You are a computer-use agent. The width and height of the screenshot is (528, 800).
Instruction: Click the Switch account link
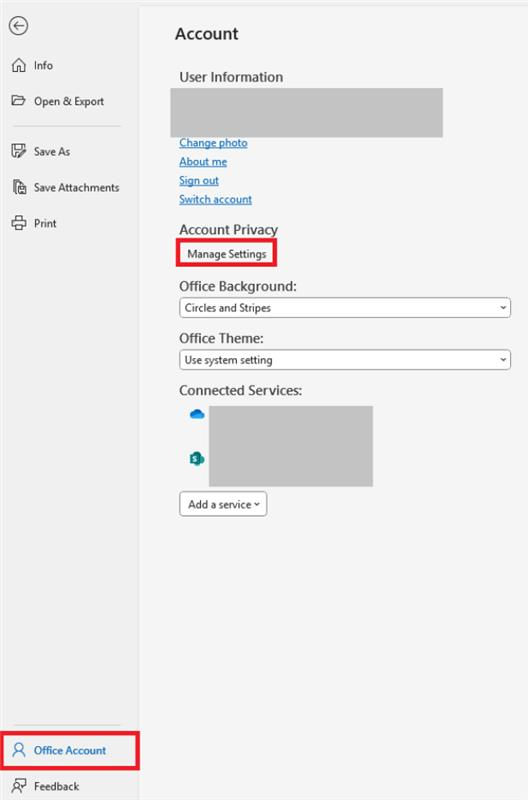(x=215, y=199)
